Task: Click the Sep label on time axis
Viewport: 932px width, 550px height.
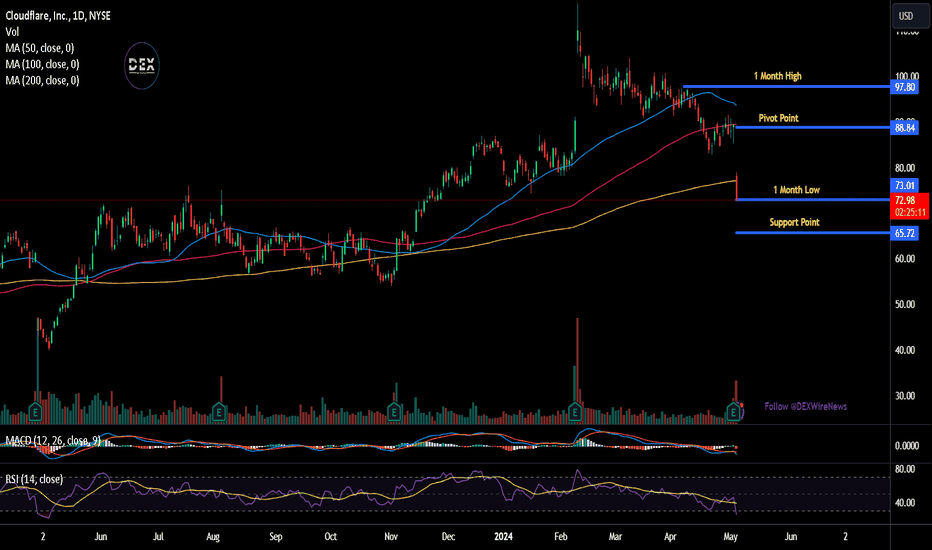Action: (x=276, y=537)
